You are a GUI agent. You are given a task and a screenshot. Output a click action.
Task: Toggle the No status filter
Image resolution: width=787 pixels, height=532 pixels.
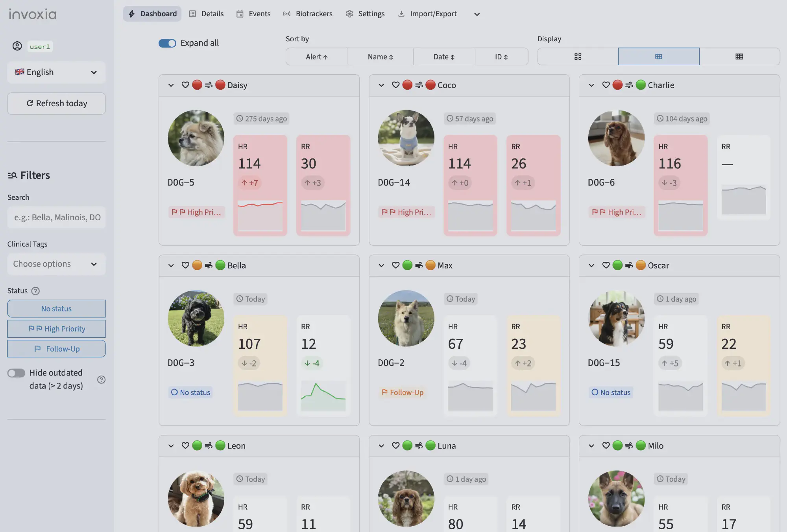point(56,309)
